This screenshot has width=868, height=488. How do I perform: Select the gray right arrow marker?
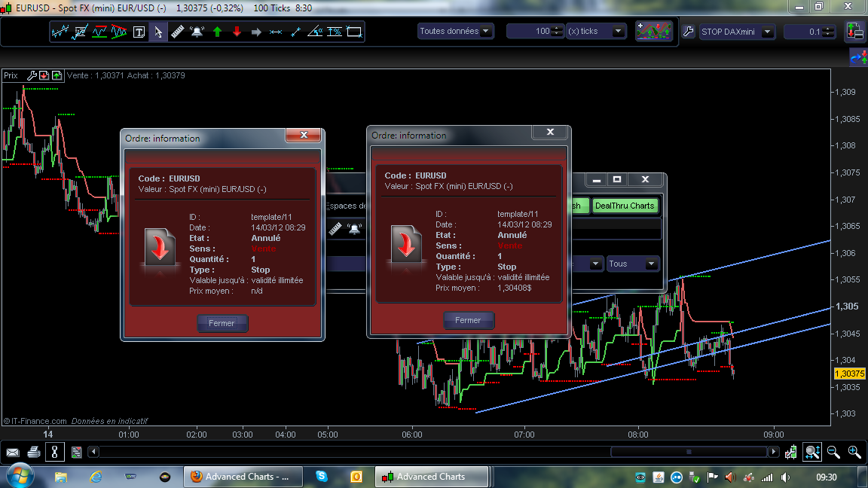tap(255, 32)
